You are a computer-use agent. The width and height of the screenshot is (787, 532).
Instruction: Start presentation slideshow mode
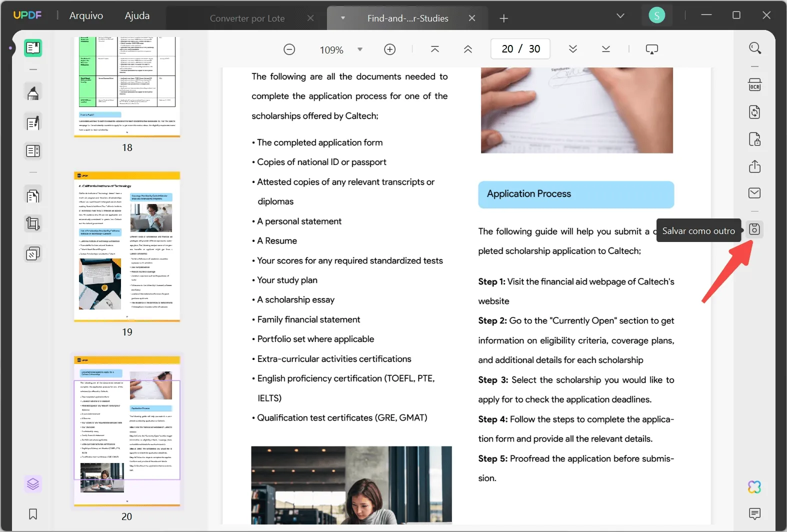pyautogui.click(x=652, y=49)
